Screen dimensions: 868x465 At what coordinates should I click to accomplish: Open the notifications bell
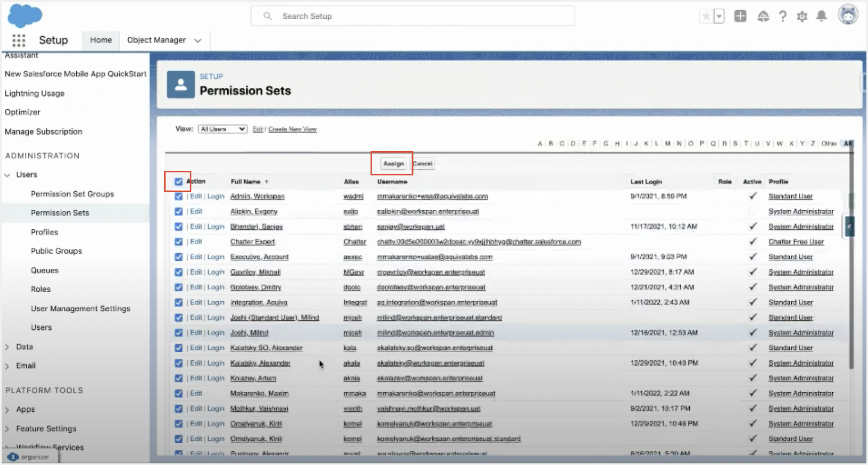[x=822, y=17]
